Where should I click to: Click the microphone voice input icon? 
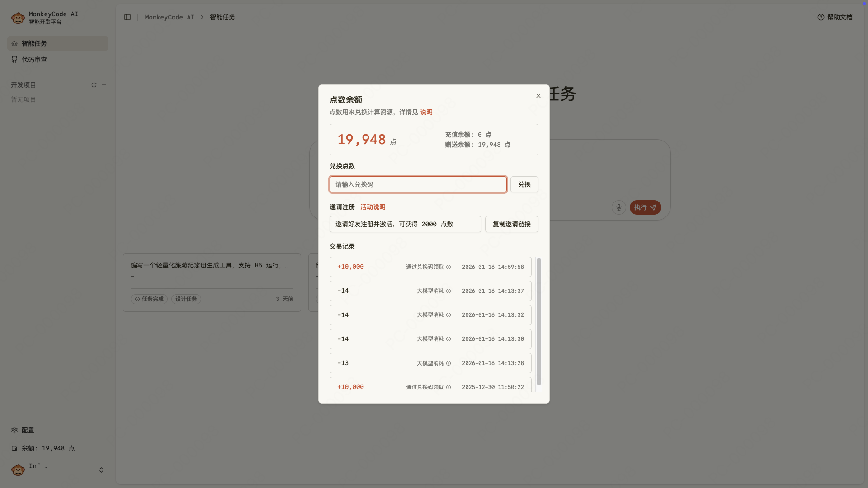coord(618,207)
